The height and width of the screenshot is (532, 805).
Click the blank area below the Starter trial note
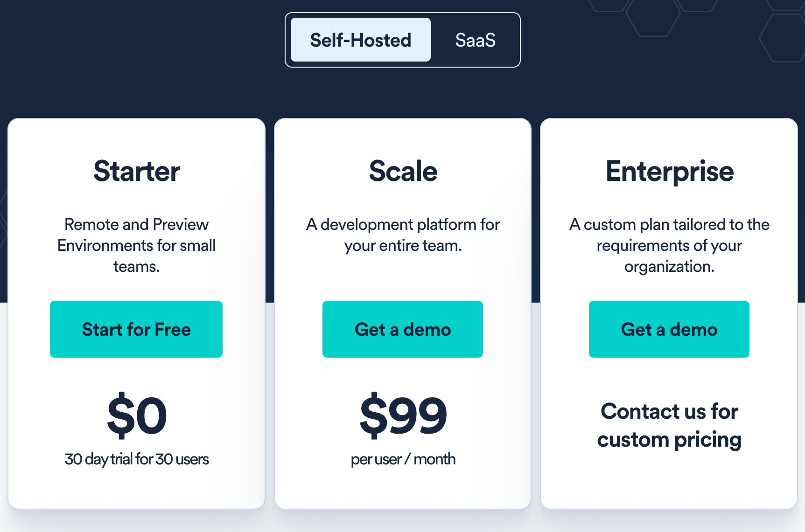pyautogui.click(x=136, y=487)
